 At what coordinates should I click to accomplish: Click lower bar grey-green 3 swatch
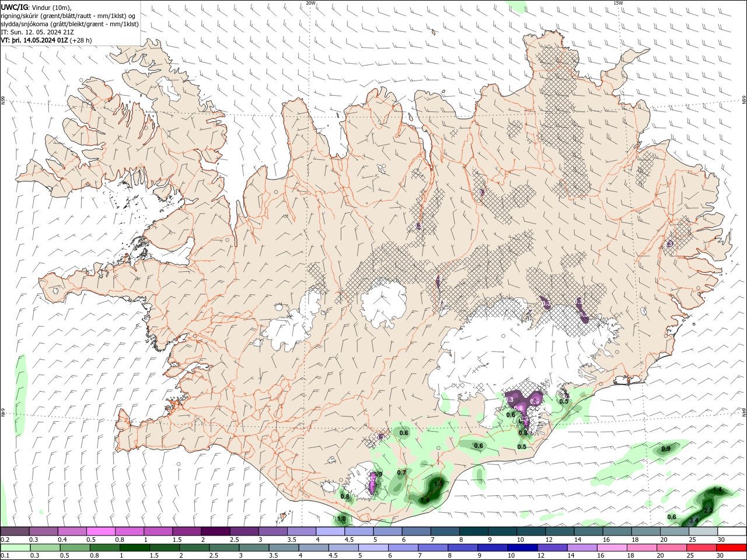[254, 548]
